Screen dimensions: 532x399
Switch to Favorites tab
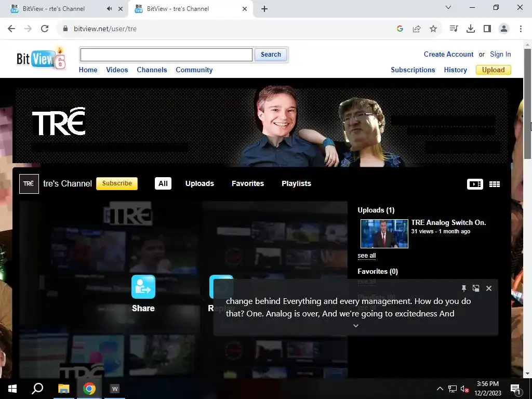pyautogui.click(x=248, y=183)
